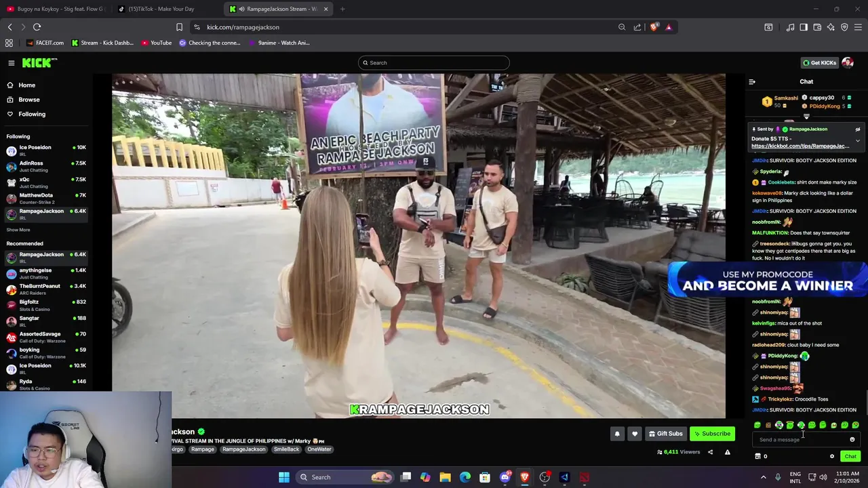
Task: Follow the channel with heart button
Action: (x=635, y=434)
